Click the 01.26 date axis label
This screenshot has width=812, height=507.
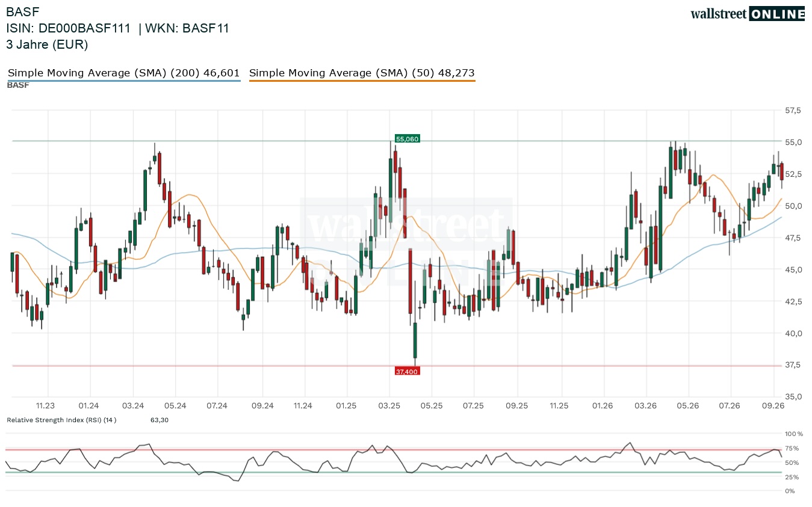pos(603,405)
